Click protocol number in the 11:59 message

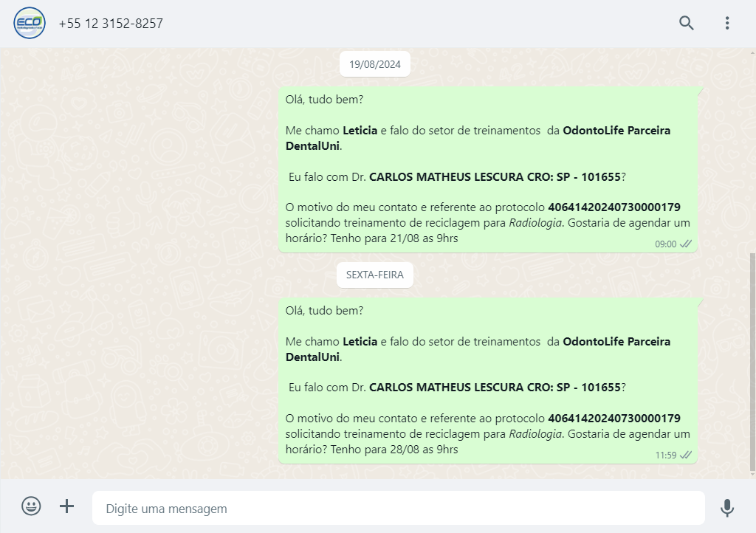pos(614,419)
